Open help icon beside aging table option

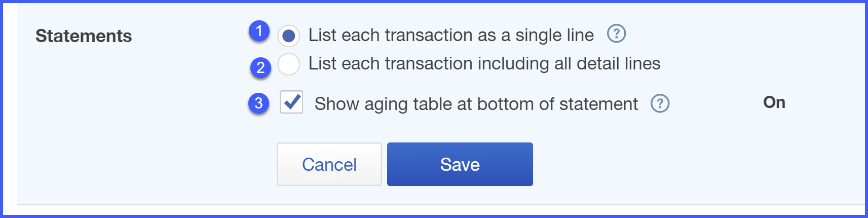coord(660,103)
